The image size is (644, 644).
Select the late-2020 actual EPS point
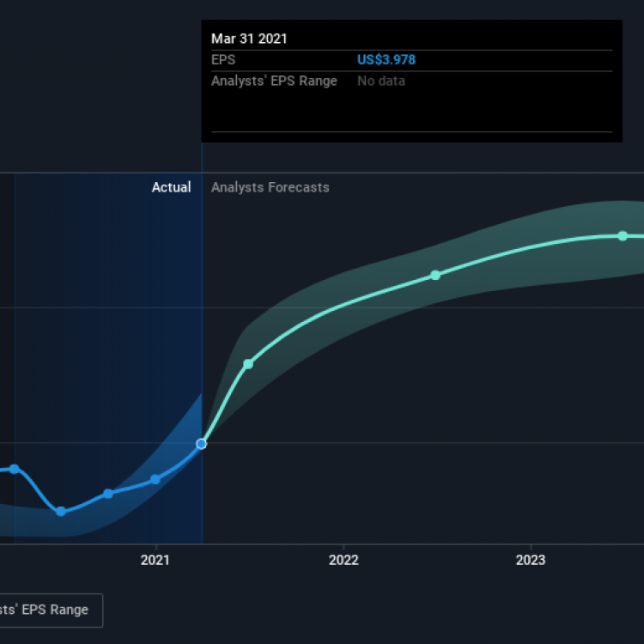coord(108,494)
